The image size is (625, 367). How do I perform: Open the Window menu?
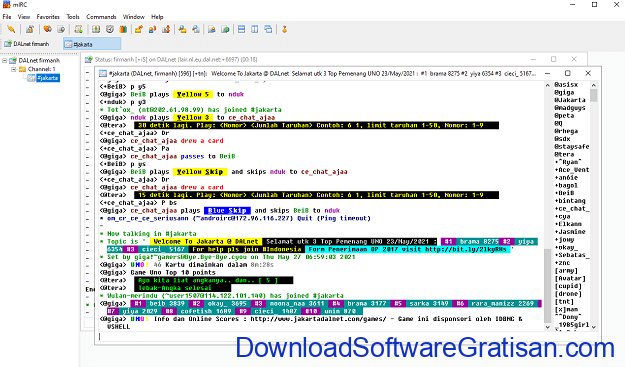134,17
